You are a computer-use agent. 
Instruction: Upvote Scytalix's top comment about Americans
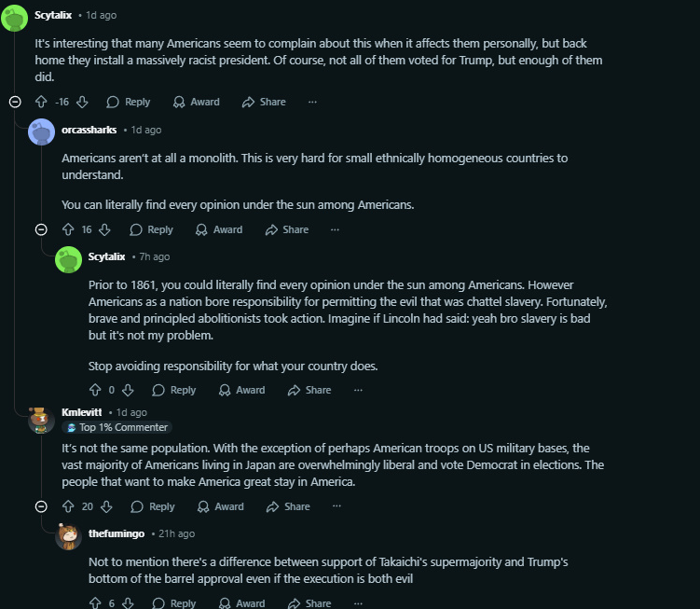(41, 102)
